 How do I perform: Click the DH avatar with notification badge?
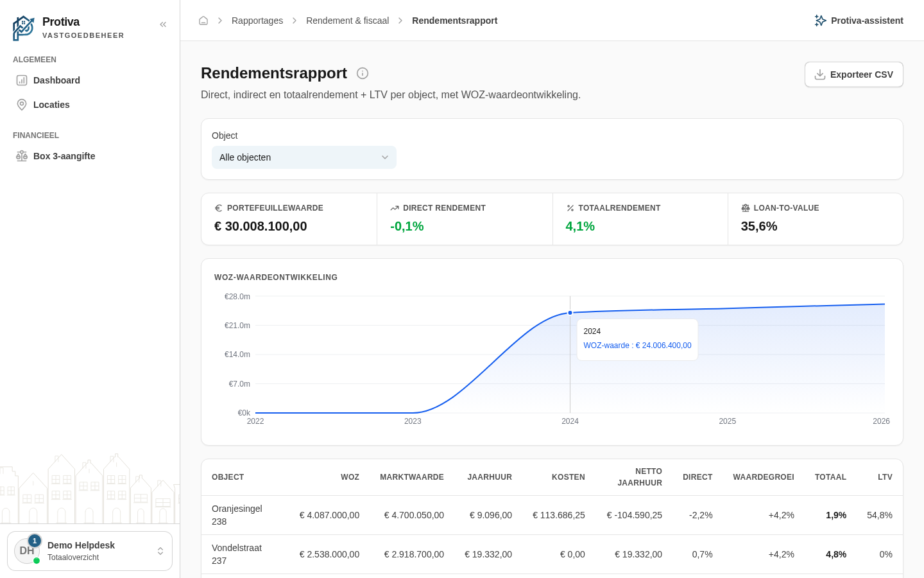[x=28, y=550]
